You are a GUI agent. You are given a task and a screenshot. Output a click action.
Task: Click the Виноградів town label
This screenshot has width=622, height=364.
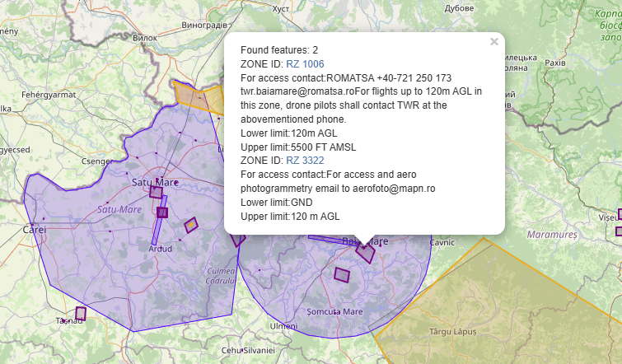coord(203,25)
